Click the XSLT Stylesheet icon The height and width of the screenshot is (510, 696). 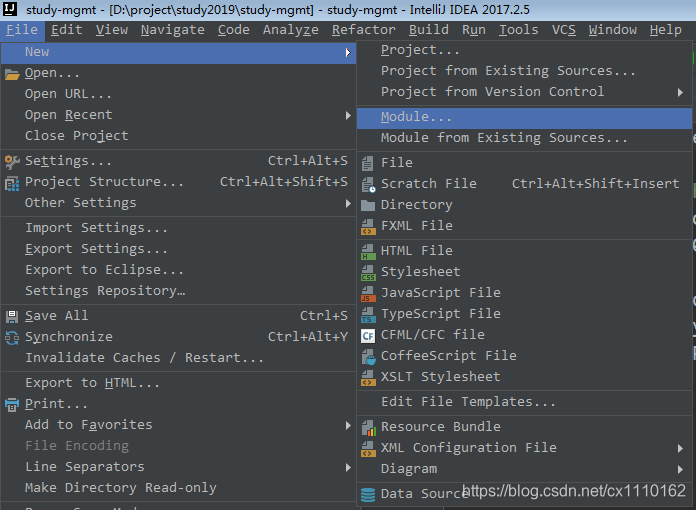[368, 378]
